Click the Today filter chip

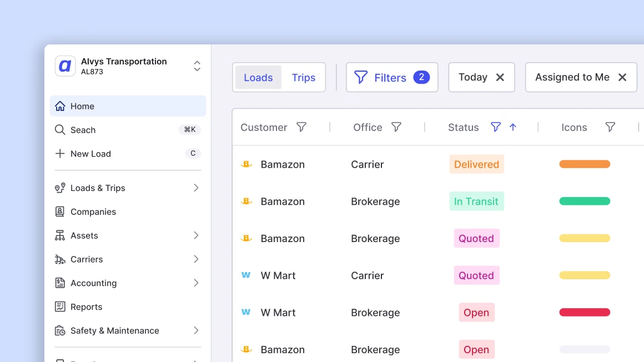(x=481, y=77)
